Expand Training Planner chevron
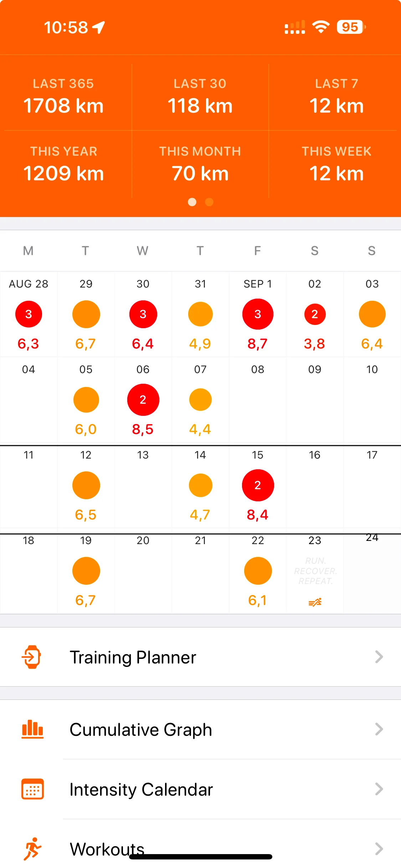The width and height of the screenshot is (401, 868). tap(379, 657)
